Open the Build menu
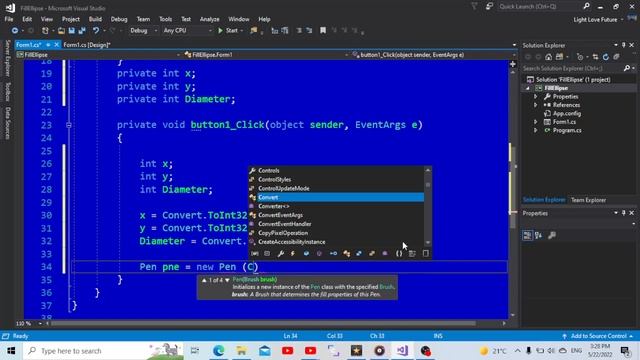Screen dimensions: 640x360 click(95, 19)
